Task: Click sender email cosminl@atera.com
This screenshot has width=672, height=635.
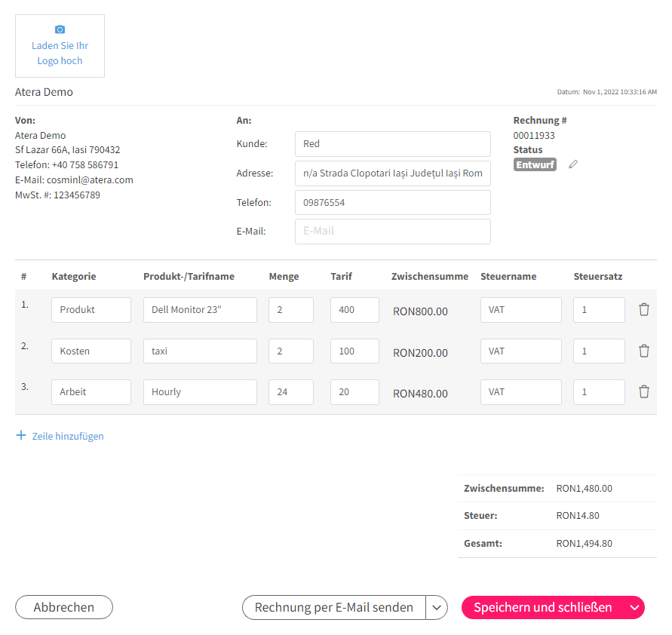Action: pos(90,180)
